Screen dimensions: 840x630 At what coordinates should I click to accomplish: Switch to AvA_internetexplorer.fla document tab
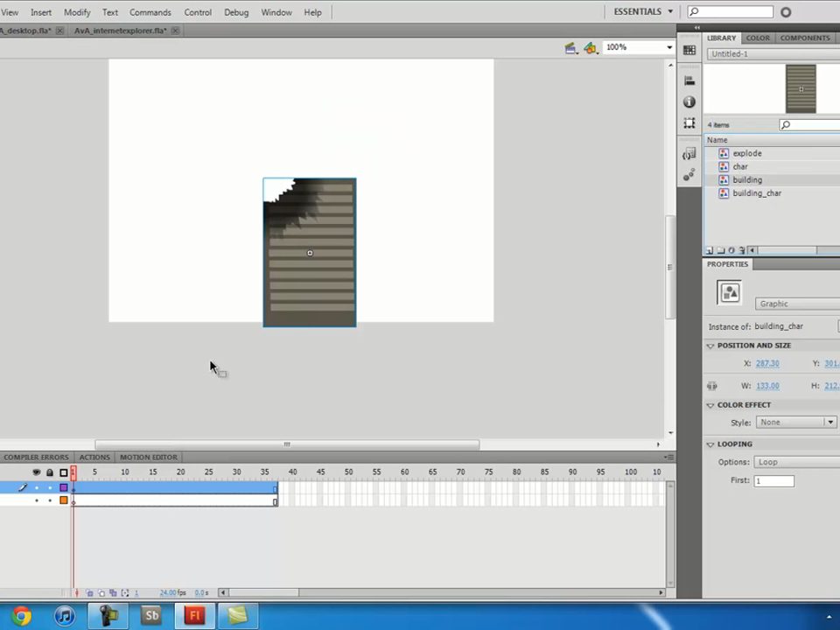tap(121, 31)
